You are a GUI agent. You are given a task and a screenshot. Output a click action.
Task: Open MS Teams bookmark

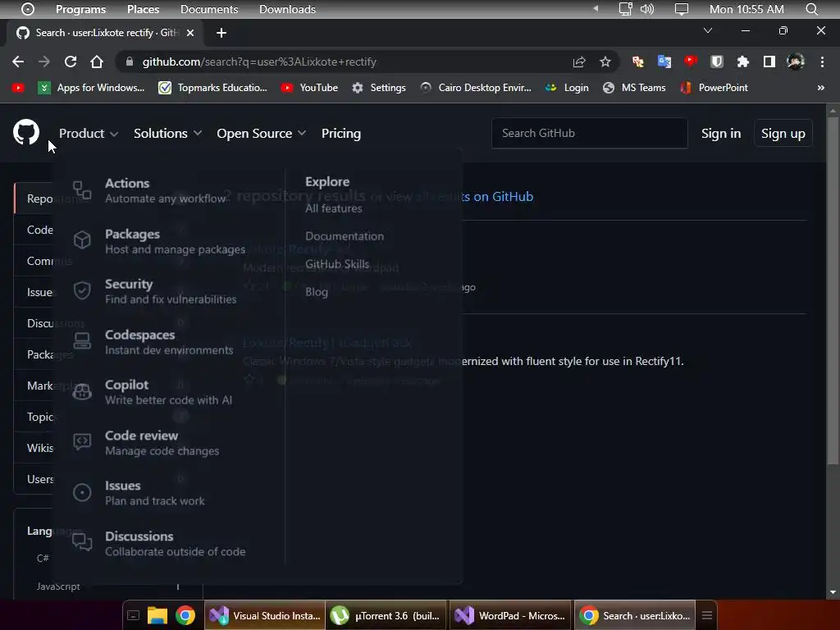(634, 87)
